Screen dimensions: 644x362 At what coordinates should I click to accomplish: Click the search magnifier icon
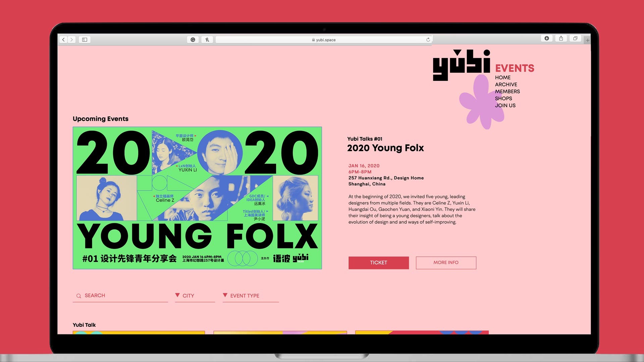coord(78,296)
